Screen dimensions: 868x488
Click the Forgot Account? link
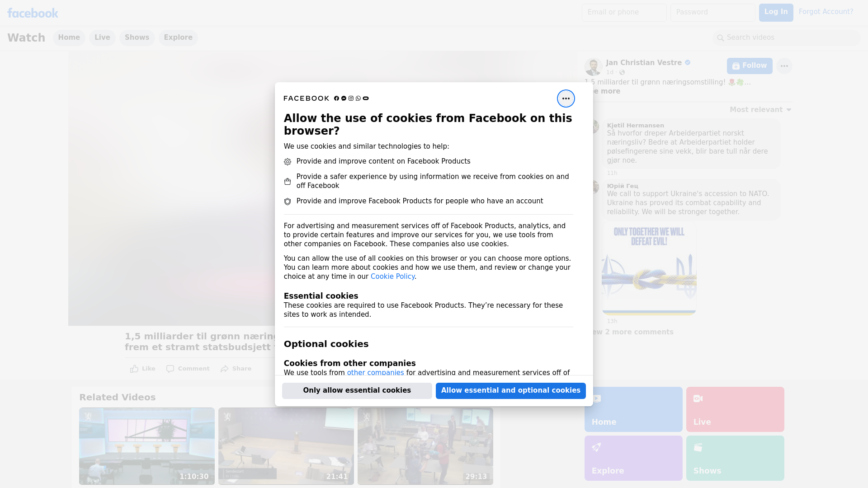pyautogui.click(x=826, y=12)
